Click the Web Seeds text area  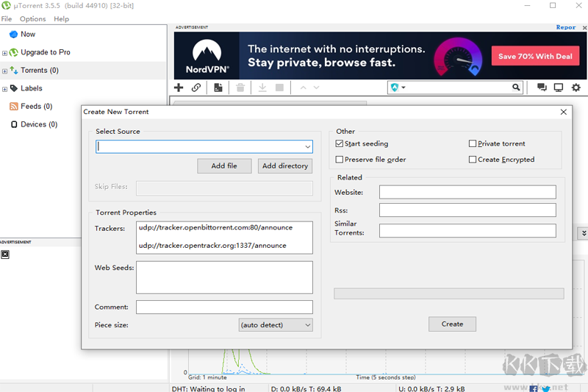(224, 277)
